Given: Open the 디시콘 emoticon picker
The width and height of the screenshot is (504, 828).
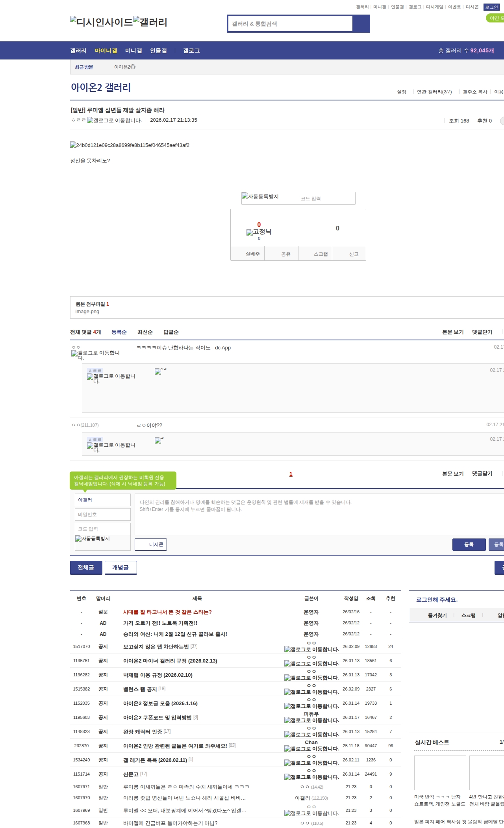Looking at the screenshot, I should click(x=151, y=544).
